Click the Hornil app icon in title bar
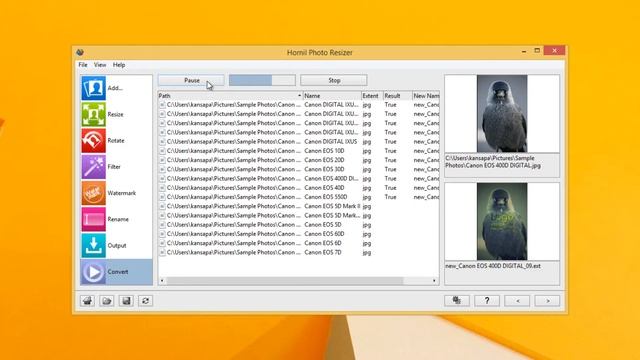Image resolution: width=640 pixels, height=360 pixels. pos(80,52)
